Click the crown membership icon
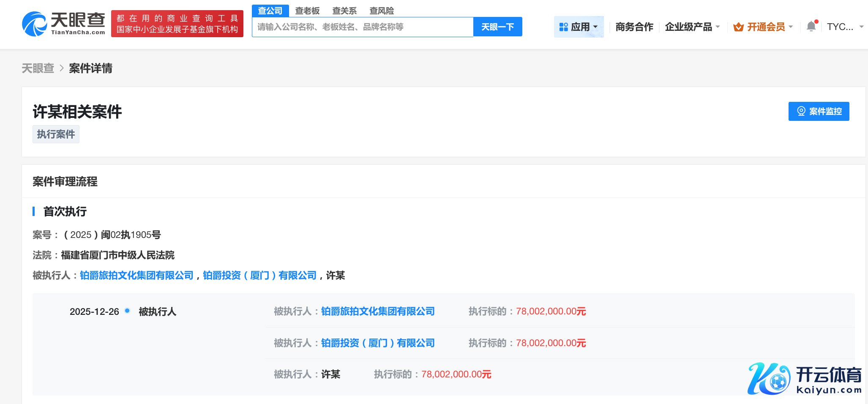The width and height of the screenshot is (868, 404). click(x=738, y=27)
